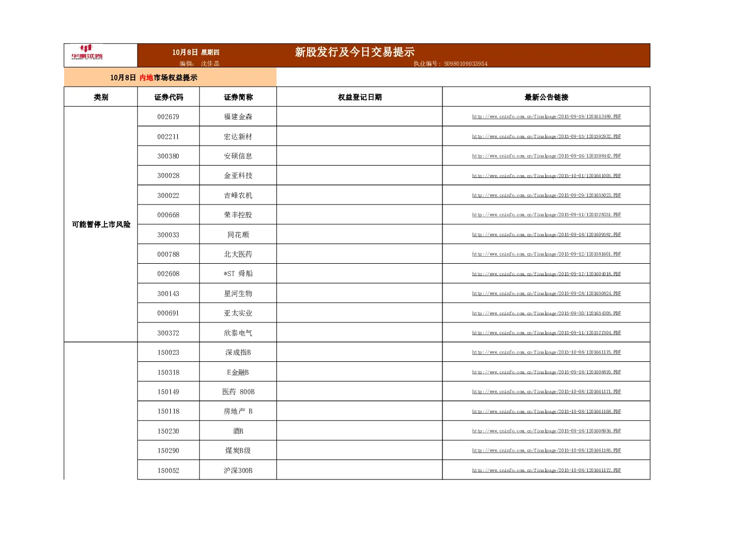
Task: Select securities code cell 300028
Action: pyautogui.click(x=169, y=176)
